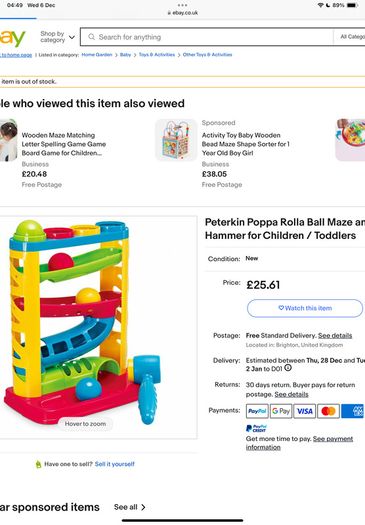365x525 pixels.
Task: Click Sell it yourself link
Action: (115, 464)
